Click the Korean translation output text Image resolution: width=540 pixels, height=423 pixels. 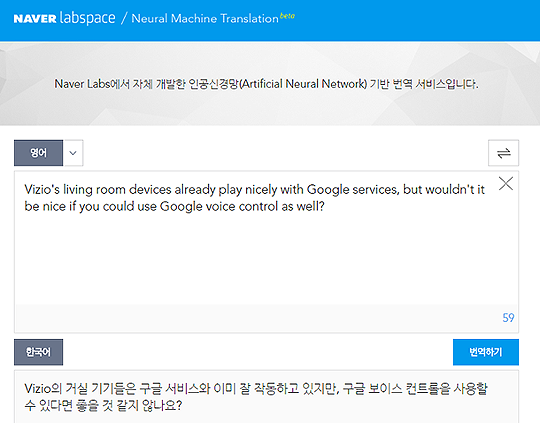[x=256, y=397]
